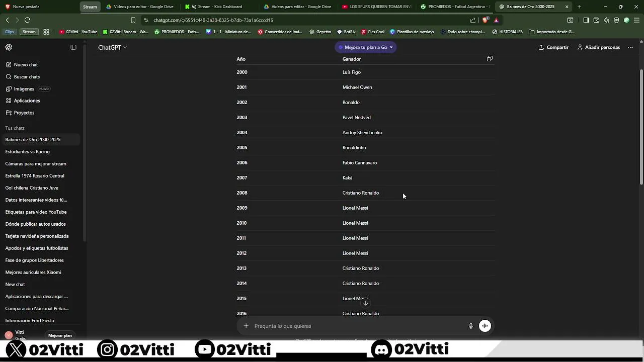Open the Brave Wallet icon
The height and width of the screenshot is (362, 644).
(x=596, y=20)
